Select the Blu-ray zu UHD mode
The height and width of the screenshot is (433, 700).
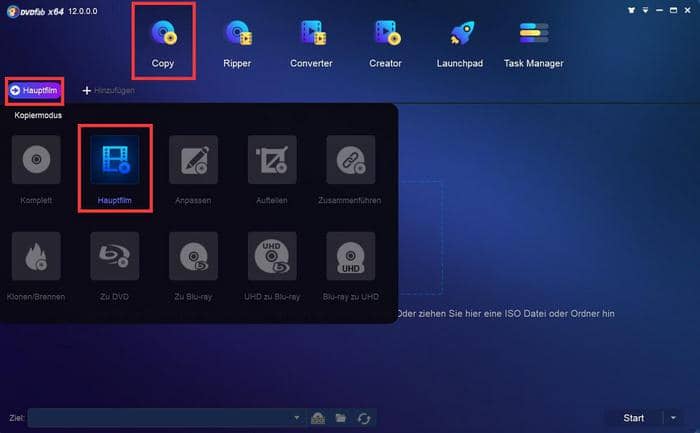[350, 256]
